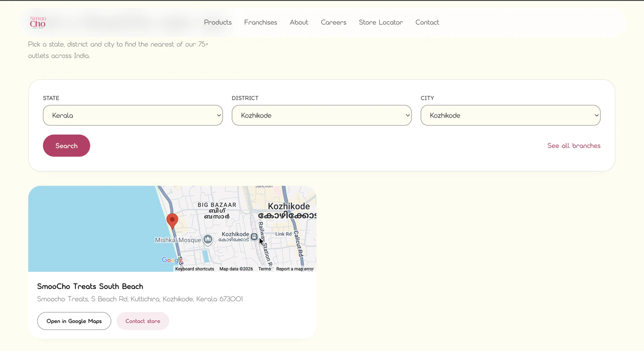Viewport: 644px width, 351px height.
Task: Click the CITY field label
Action: click(428, 98)
